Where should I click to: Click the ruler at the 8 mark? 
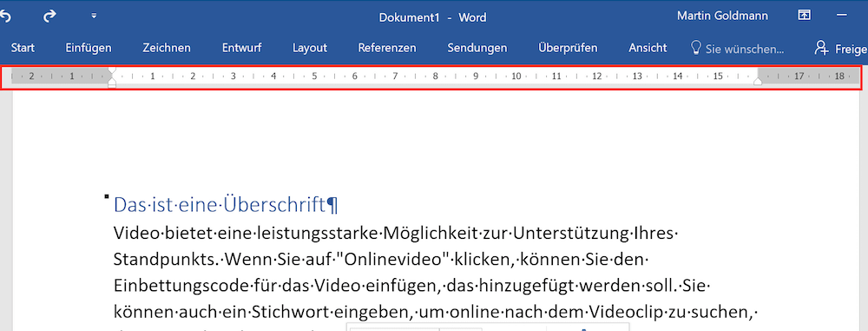pyautogui.click(x=435, y=76)
